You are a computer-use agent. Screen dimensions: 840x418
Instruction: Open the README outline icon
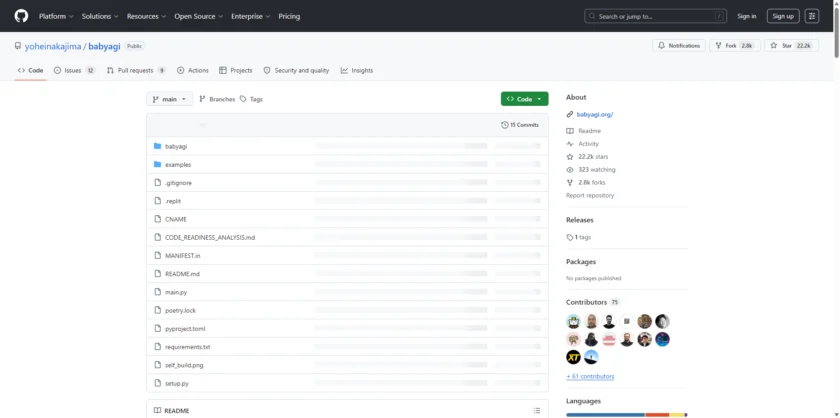(x=537, y=410)
